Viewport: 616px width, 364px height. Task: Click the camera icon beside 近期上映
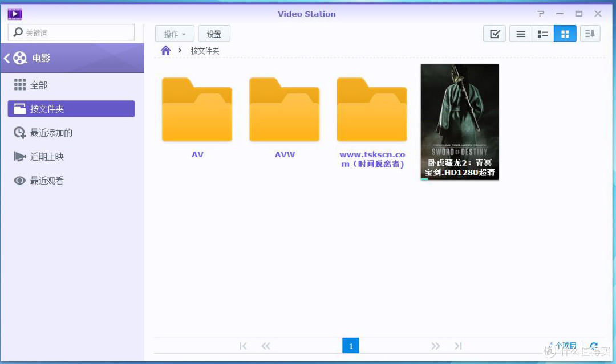click(19, 157)
